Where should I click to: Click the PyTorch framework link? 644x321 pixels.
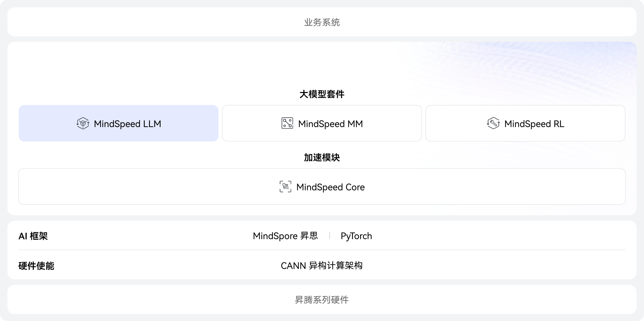tap(356, 236)
